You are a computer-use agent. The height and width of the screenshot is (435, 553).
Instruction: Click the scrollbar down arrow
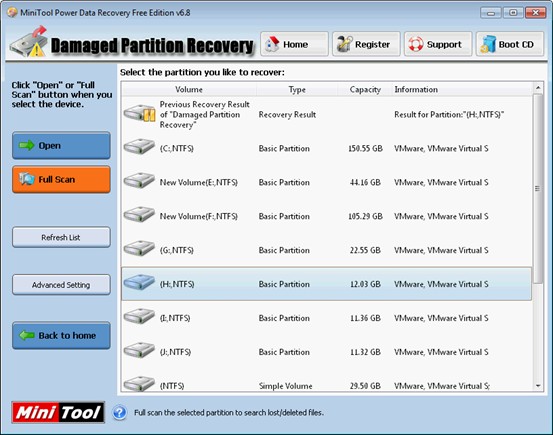coord(538,386)
